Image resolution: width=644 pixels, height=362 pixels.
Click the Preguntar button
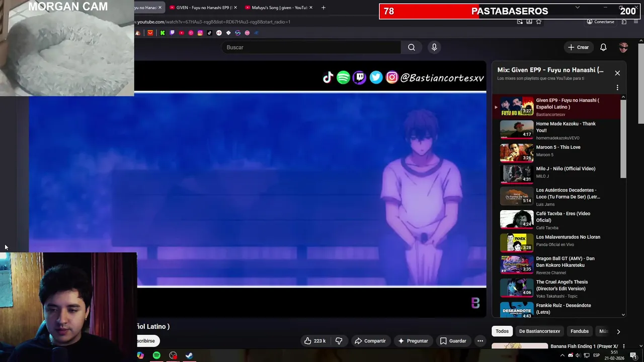pyautogui.click(x=413, y=341)
